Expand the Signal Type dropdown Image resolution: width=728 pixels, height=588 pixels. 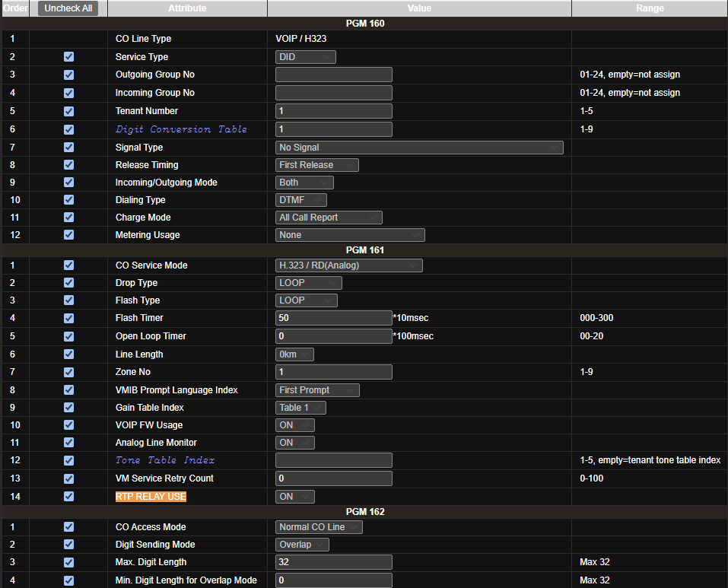pos(418,148)
